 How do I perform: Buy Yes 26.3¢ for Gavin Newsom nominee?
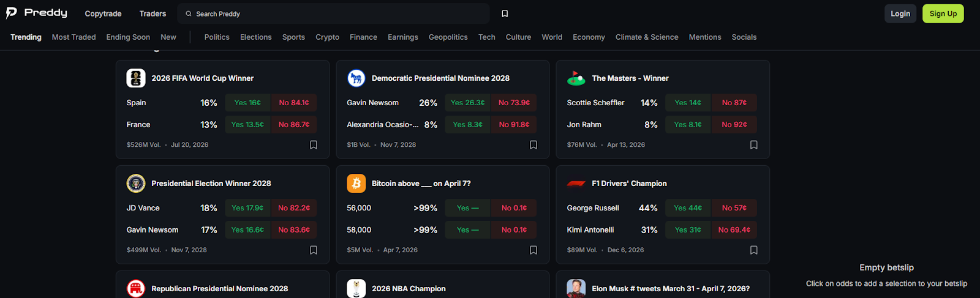pyautogui.click(x=467, y=103)
